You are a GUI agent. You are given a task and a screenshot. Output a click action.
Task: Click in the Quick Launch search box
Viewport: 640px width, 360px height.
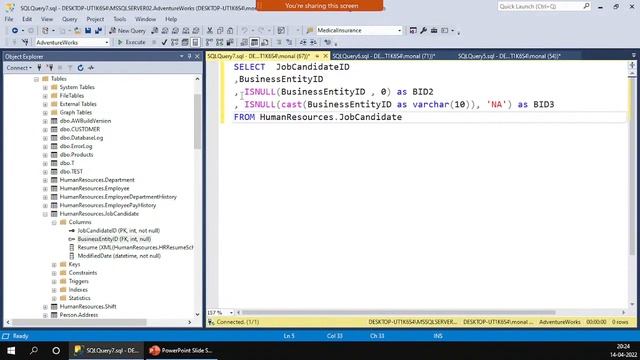pyautogui.click(x=540, y=6)
